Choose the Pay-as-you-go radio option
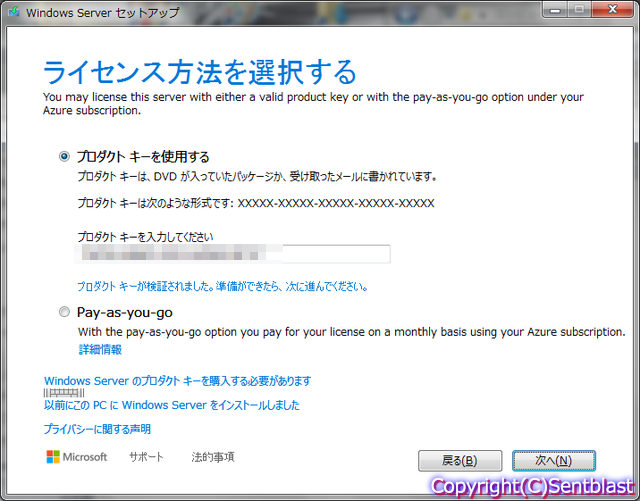Screen dimensions: 640x501 pos(64,312)
